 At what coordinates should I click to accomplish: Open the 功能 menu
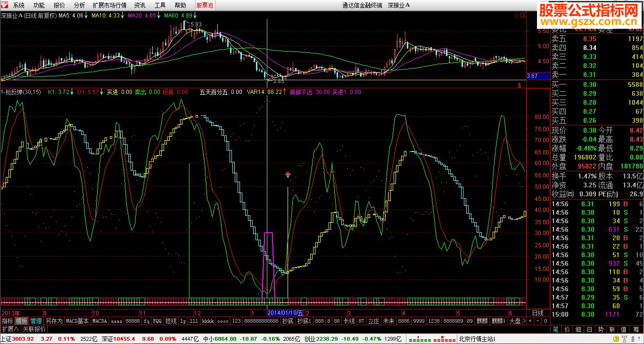tap(39, 5)
